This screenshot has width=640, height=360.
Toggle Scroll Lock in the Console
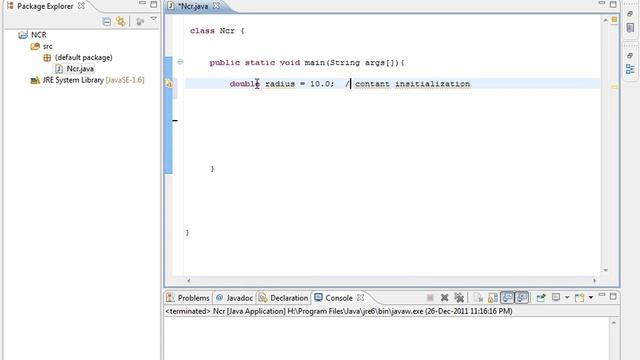(493, 298)
